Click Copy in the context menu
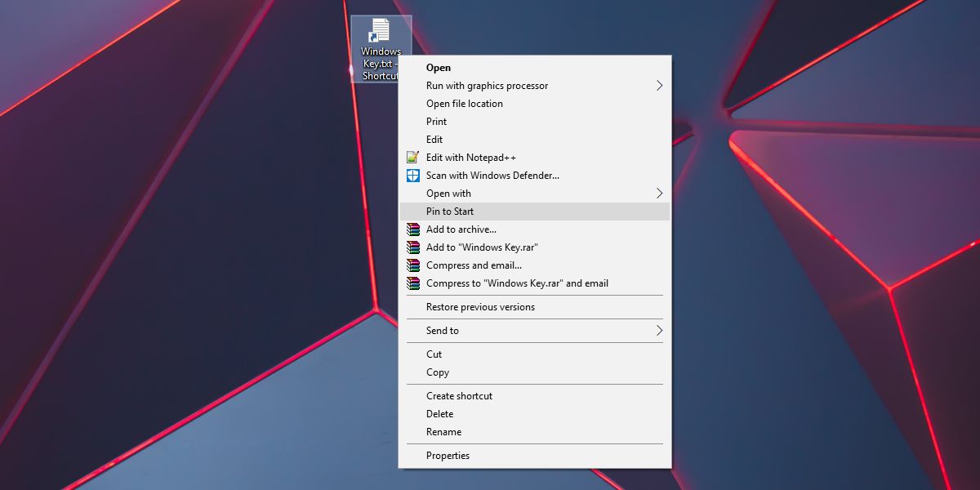This screenshot has height=490, width=980. 437,372
